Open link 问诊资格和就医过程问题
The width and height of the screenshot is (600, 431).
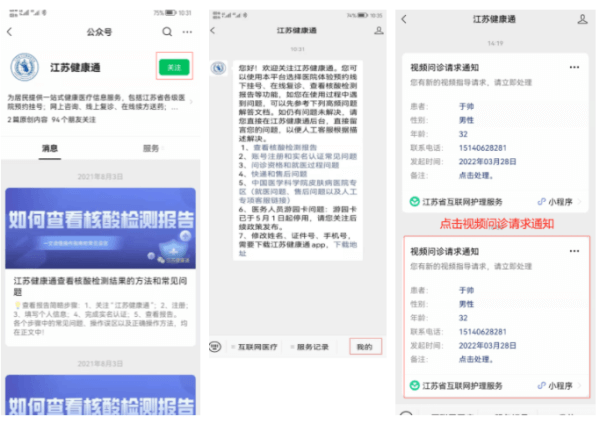(295, 165)
